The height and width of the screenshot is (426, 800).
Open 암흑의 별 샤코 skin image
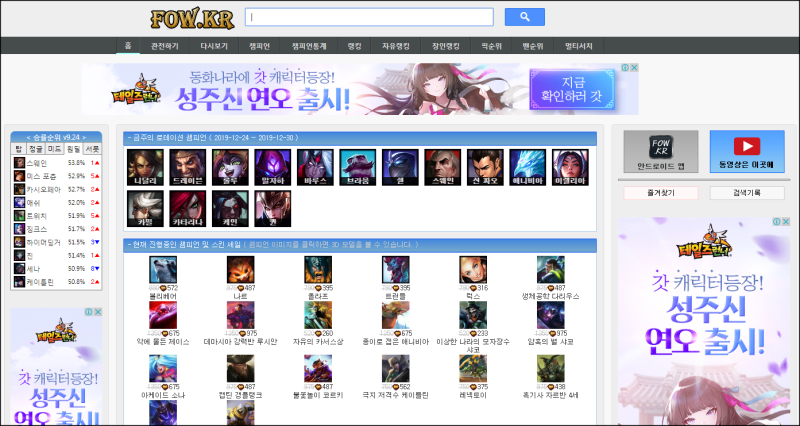click(x=551, y=315)
